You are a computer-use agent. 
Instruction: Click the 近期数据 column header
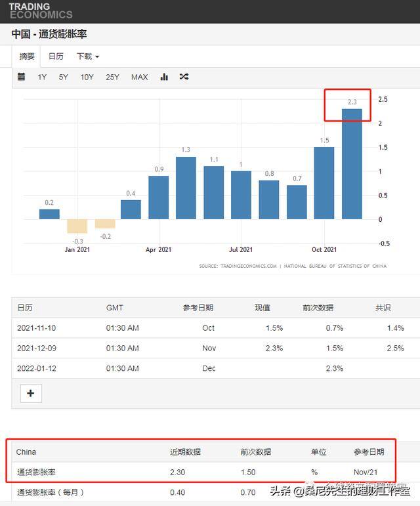coord(186,452)
